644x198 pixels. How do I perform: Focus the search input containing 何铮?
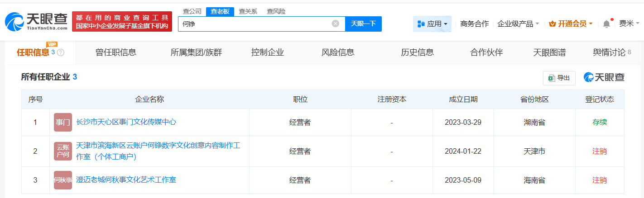click(x=254, y=24)
